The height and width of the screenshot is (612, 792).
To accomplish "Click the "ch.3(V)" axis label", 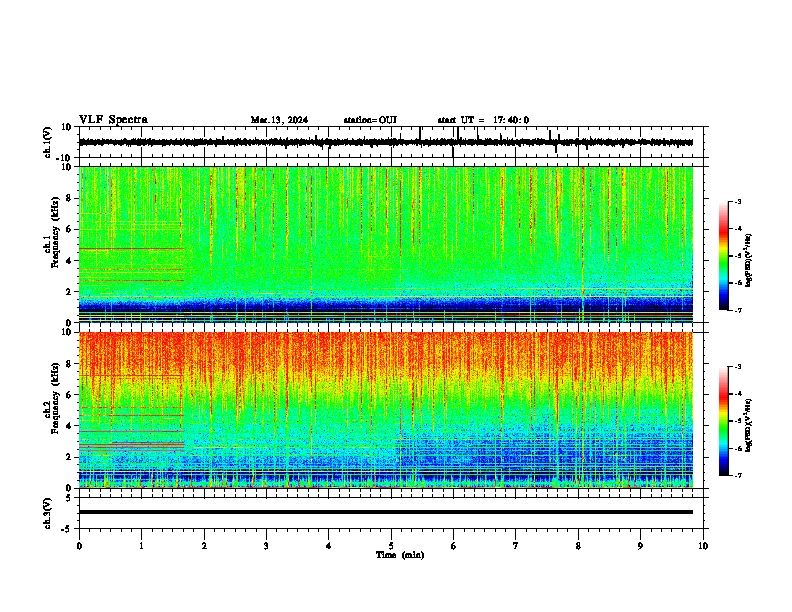I will (48, 513).
